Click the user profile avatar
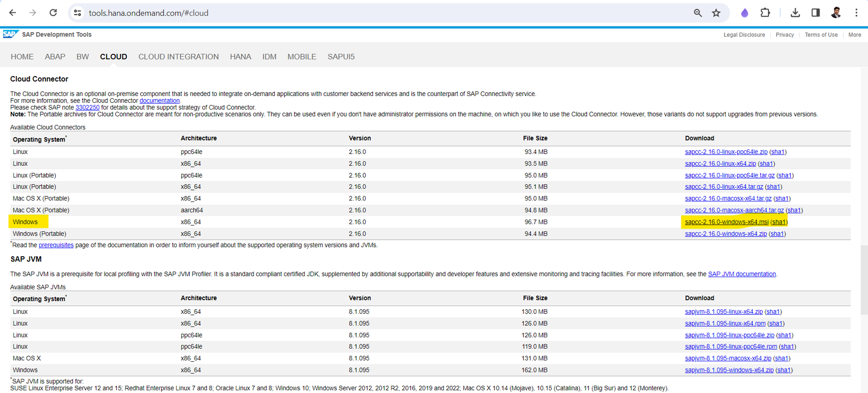 click(836, 13)
